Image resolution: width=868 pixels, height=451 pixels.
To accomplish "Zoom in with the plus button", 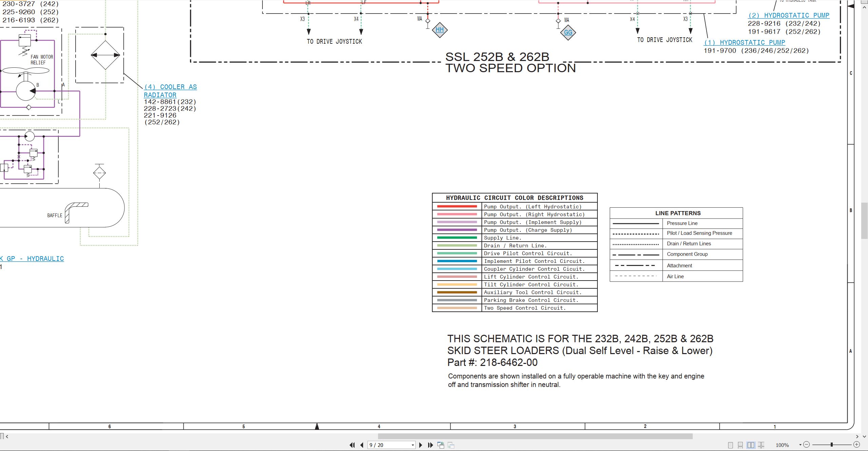I will (x=856, y=445).
